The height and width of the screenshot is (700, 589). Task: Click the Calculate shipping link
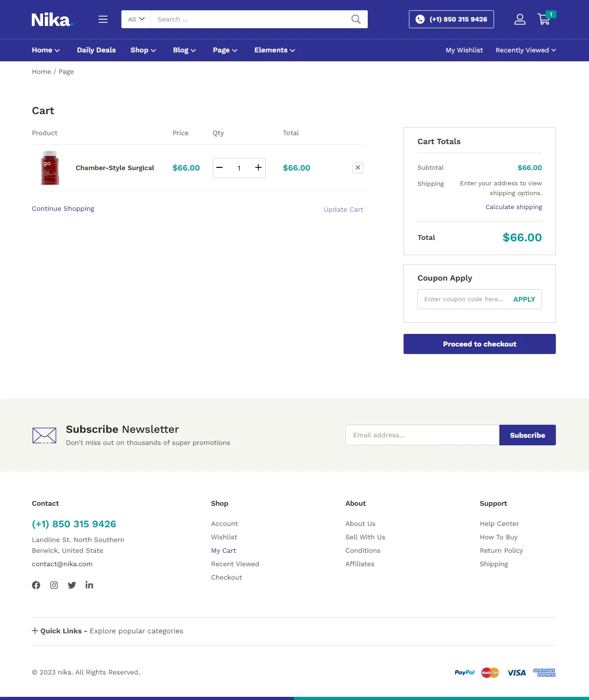pyautogui.click(x=513, y=207)
